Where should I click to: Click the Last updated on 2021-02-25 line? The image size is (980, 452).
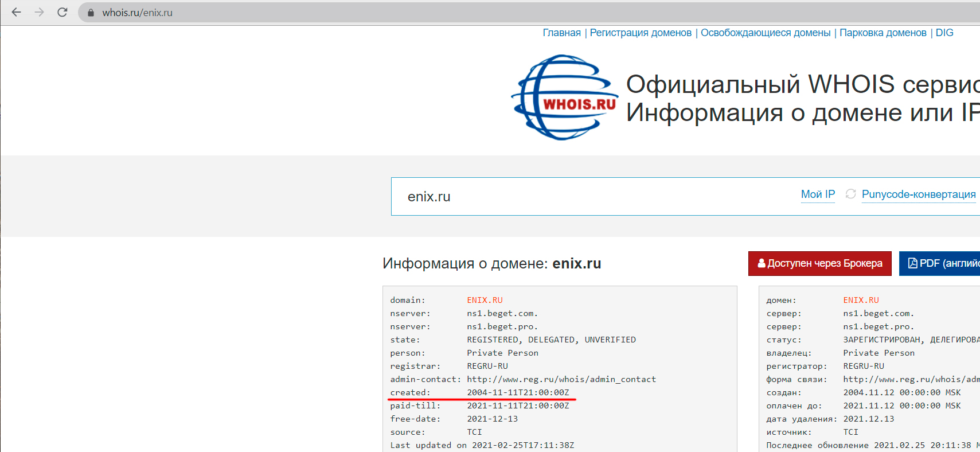coord(482,445)
